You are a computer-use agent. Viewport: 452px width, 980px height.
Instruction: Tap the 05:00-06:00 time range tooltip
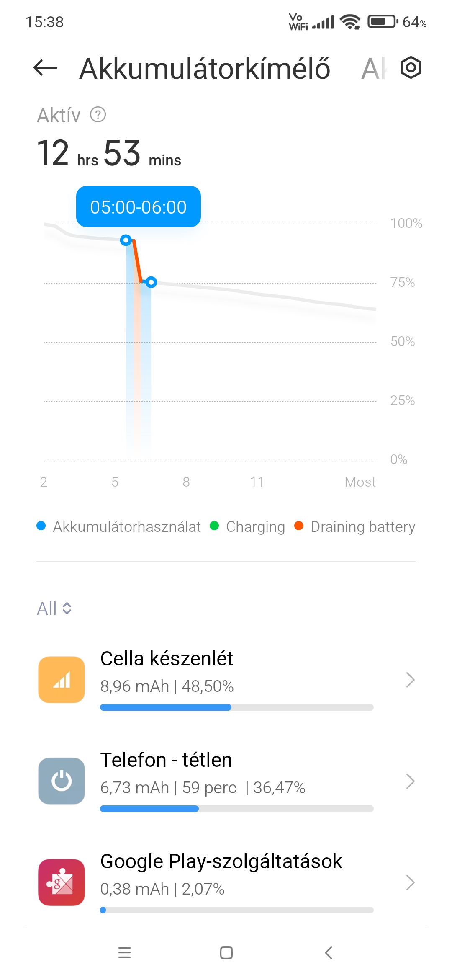(138, 207)
